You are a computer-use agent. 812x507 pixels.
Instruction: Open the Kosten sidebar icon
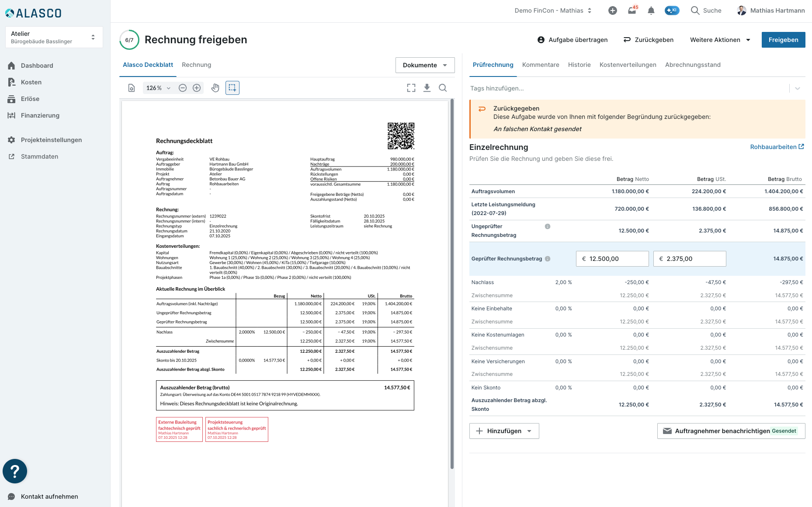click(x=11, y=82)
